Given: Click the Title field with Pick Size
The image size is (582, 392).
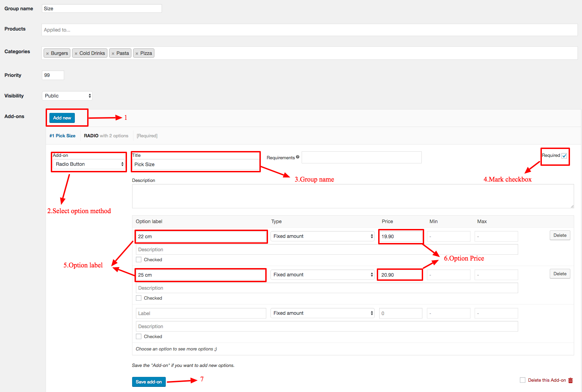Looking at the screenshot, I should coord(196,164).
